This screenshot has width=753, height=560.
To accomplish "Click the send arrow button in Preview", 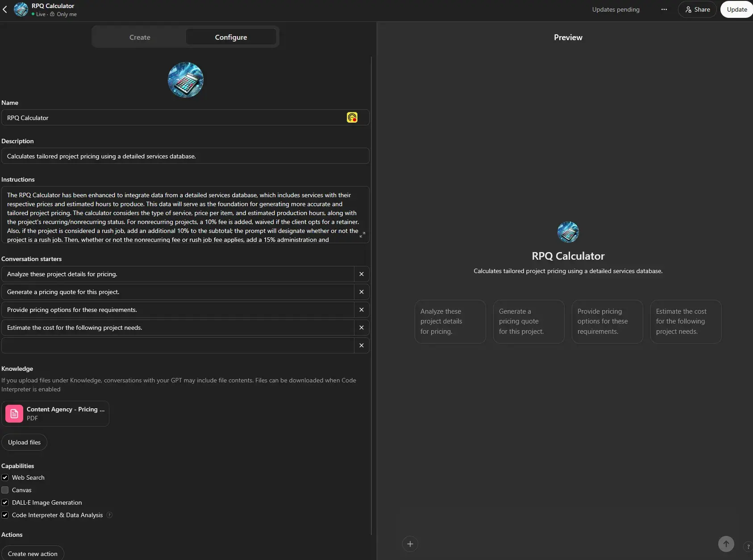I will 726,544.
